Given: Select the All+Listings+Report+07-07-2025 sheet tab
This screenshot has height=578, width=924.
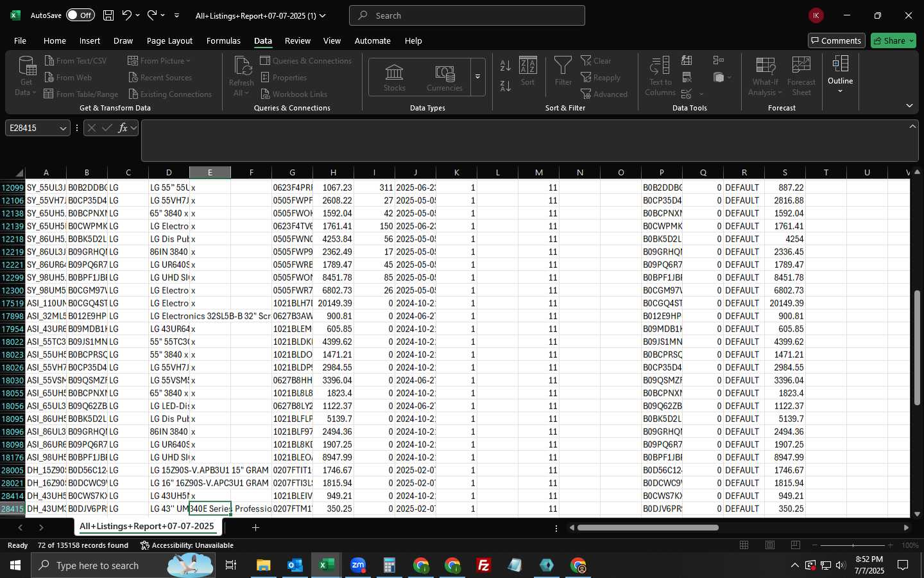Looking at the screenshot, I should pyautogui.click(x=147, y=527).
